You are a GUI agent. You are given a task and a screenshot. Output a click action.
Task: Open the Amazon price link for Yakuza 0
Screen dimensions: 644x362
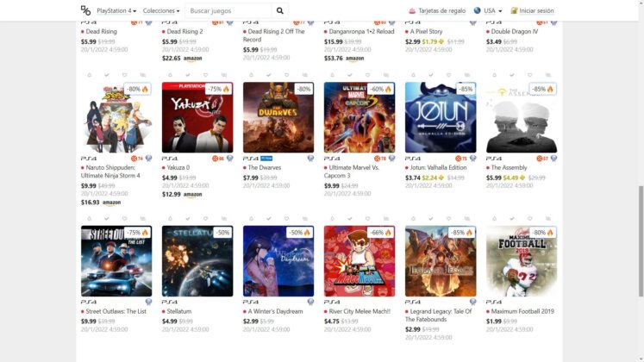[x=182, y=194]
